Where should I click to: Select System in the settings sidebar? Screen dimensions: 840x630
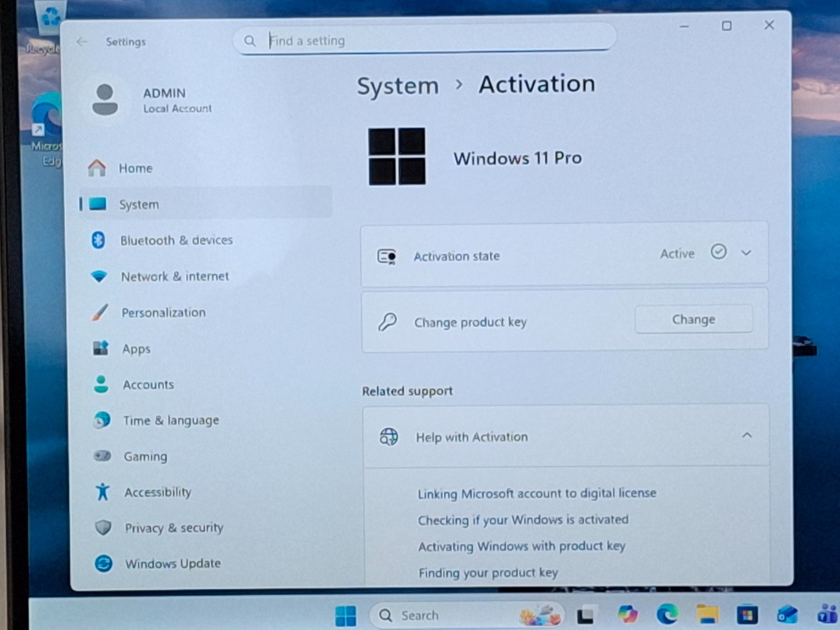coord(205,204)
